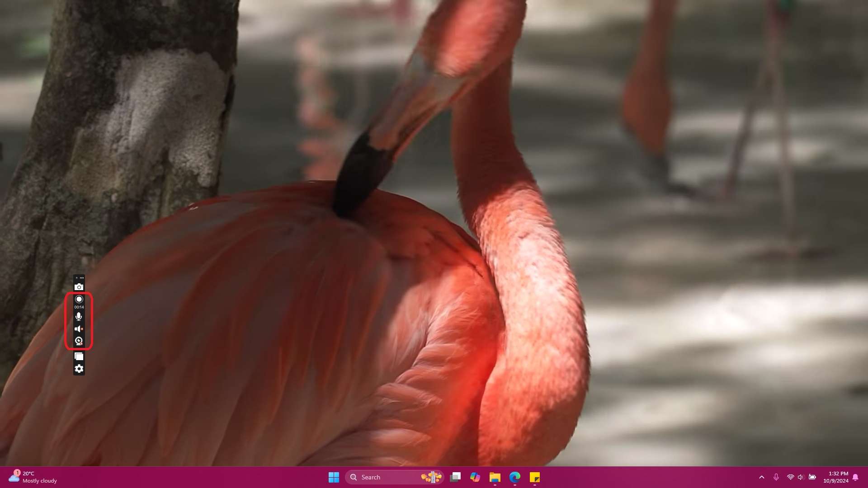Click the File Explorer taskbar icon
Image resolution: width=868 pixels, height=488 pixels.
[495, 477]
